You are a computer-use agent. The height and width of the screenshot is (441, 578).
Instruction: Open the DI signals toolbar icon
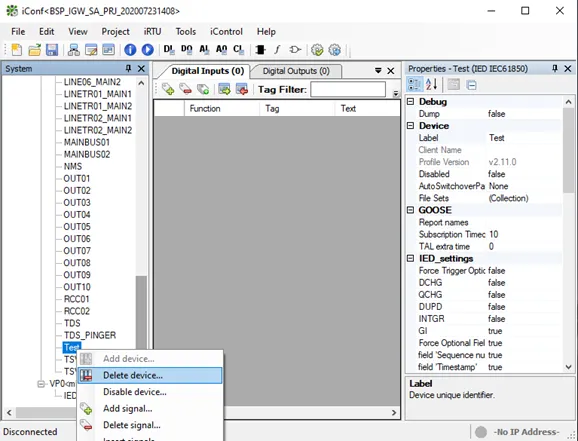coord(169,50)
